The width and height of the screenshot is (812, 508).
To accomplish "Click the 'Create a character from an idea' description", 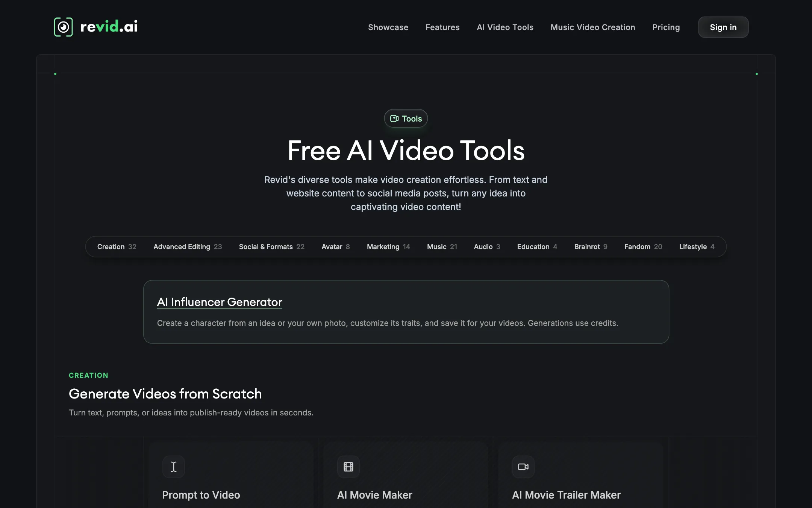I will (388, 323).
